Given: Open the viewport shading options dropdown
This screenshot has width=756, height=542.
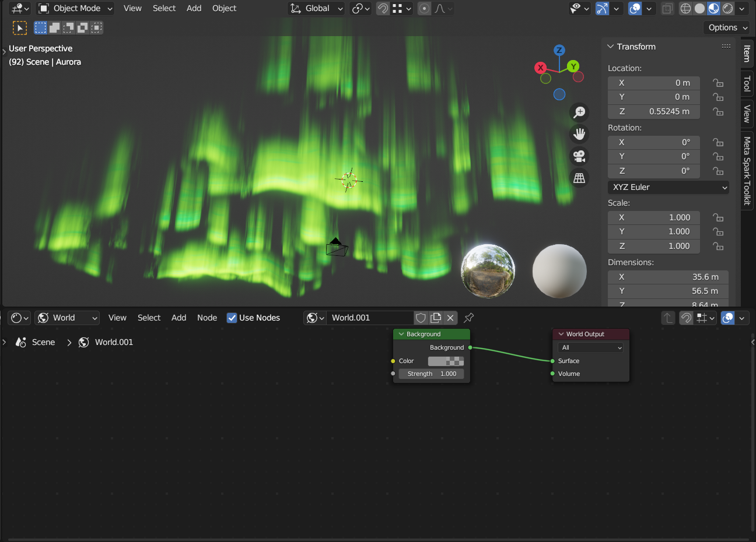Looking at the screenshot, I should point(742,8).
